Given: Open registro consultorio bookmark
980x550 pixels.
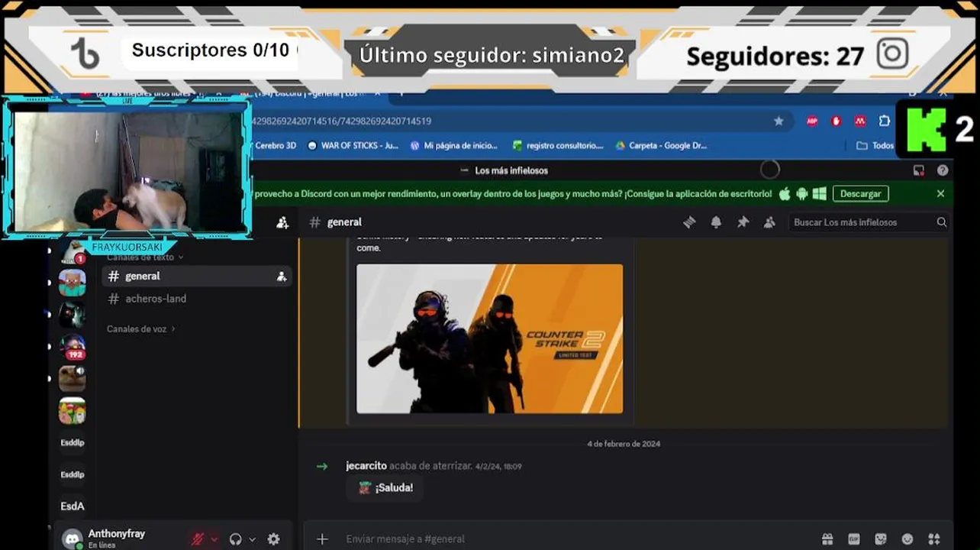Looking at the screenshot, I should tap(558, 145).
